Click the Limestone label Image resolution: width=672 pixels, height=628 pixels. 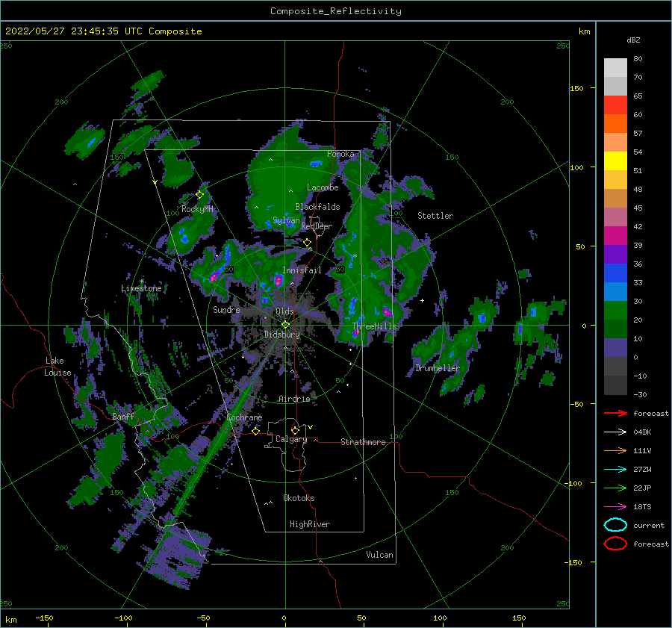(141, 288)
